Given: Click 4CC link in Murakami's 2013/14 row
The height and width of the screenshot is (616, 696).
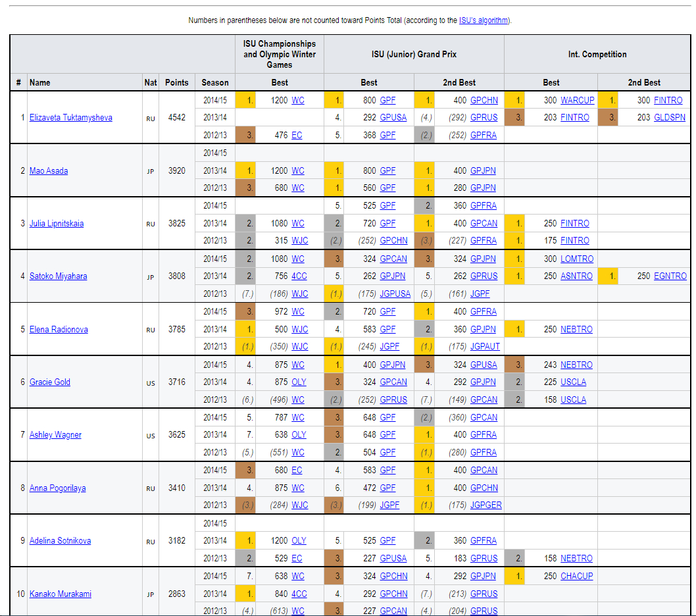Looking at the screenshot, I should (299, 594).
